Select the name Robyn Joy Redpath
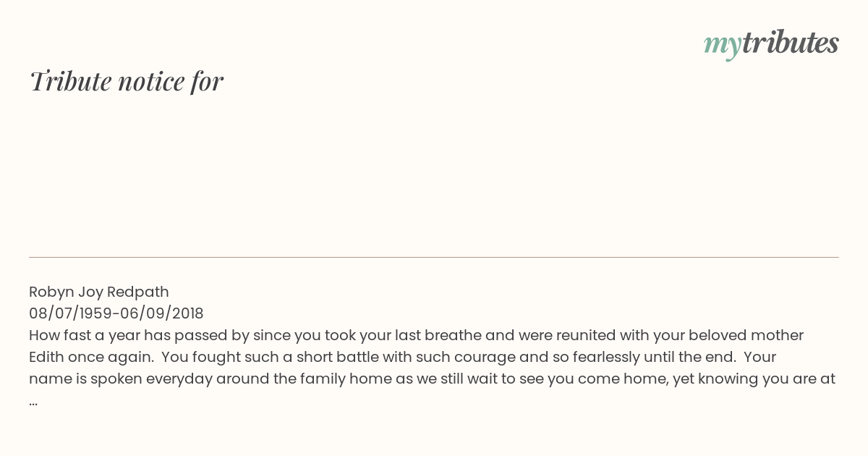 tap(99, 292)
